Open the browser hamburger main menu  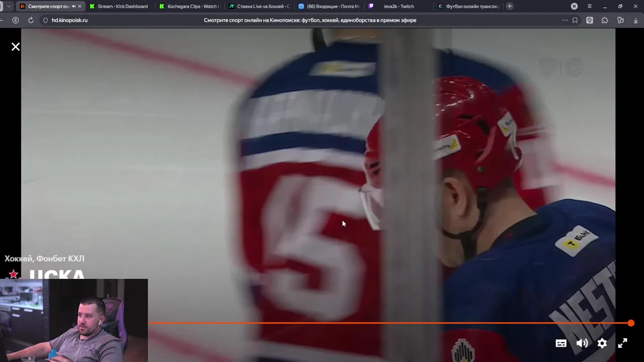(x=589, y=7)
